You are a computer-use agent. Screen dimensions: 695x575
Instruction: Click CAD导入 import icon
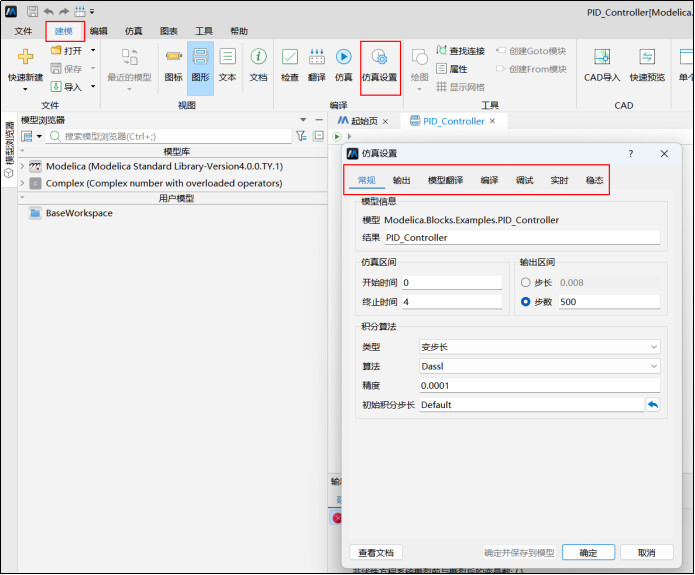[602, 57]
